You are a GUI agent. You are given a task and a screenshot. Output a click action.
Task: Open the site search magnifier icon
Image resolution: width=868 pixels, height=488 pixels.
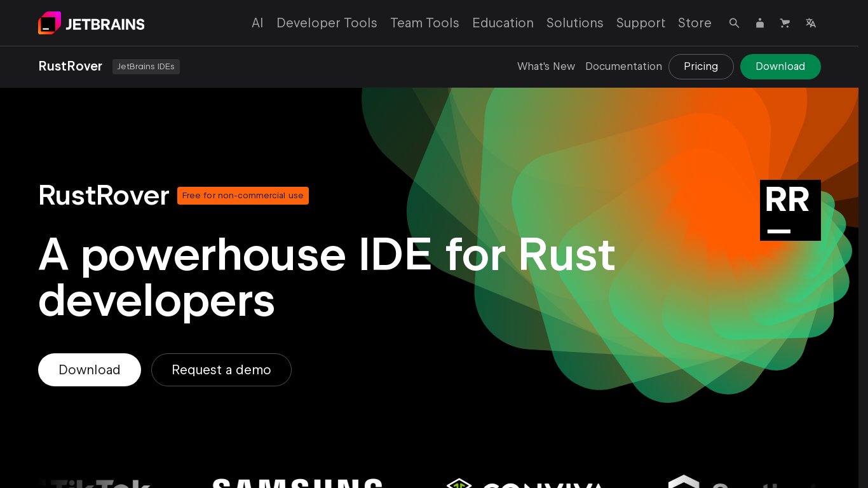click(734, 23)
